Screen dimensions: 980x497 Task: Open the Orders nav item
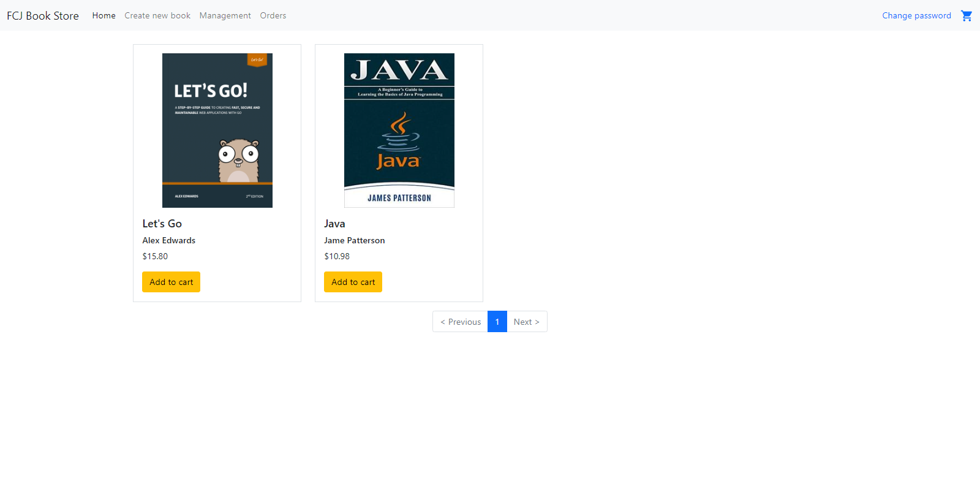273,15
